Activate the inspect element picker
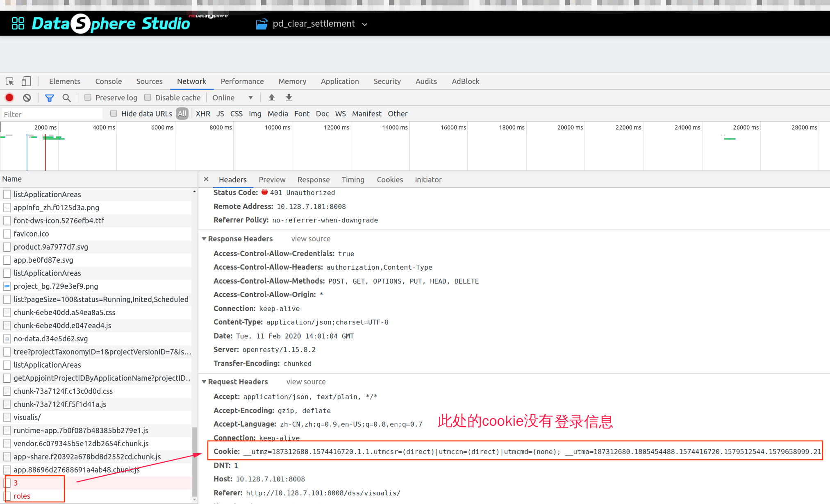830x504 pixels. pos(10,81)
